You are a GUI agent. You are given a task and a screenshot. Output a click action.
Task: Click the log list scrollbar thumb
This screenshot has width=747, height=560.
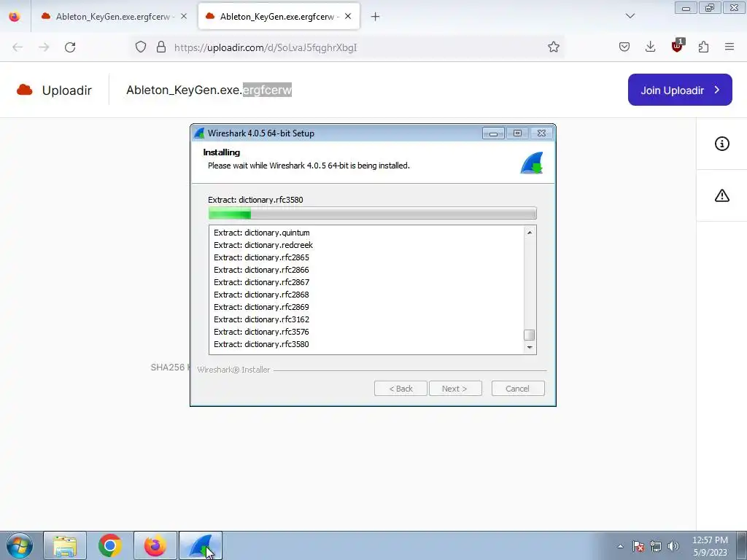pos(530,335)
